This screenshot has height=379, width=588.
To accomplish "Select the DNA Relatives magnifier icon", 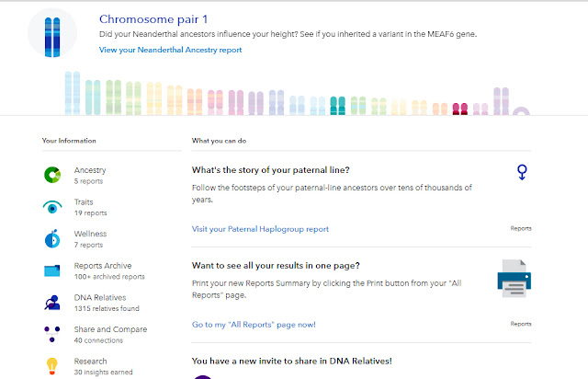I will pyautogui.click(x=52, y=303).
